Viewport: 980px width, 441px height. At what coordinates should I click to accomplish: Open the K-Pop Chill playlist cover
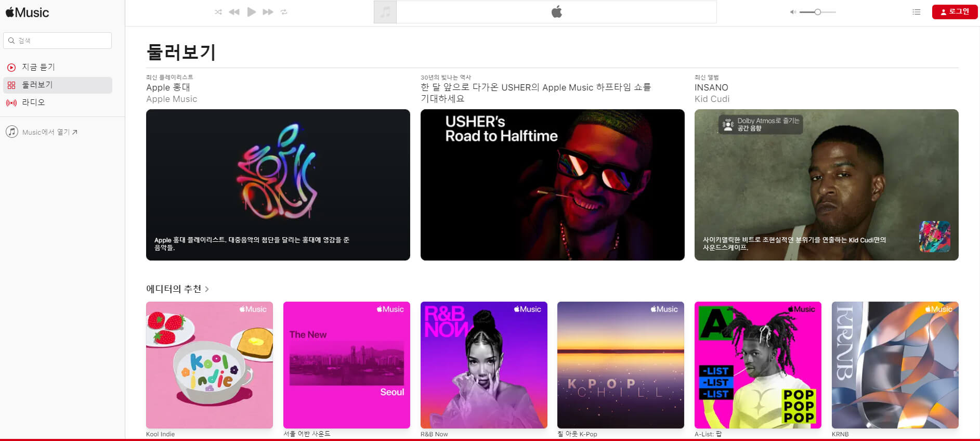621,365
